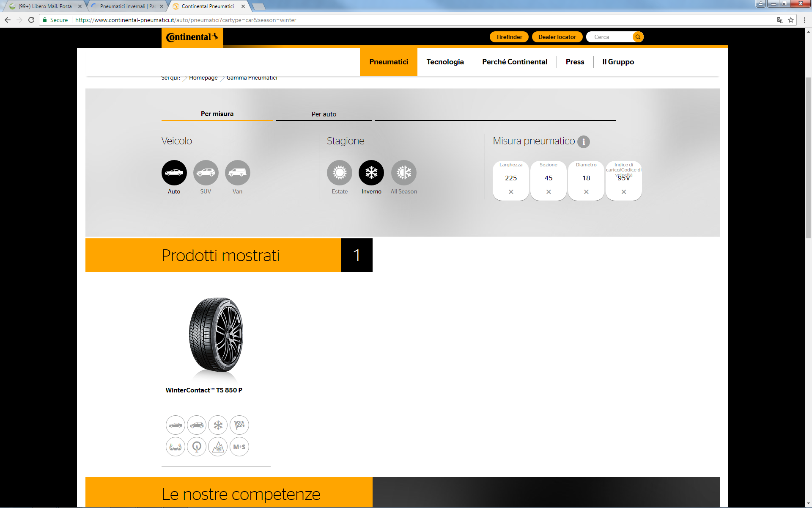Bookmark page with star icon
Image resolution: width=812 pixels, height=508 pixels.
pos(791,20)
